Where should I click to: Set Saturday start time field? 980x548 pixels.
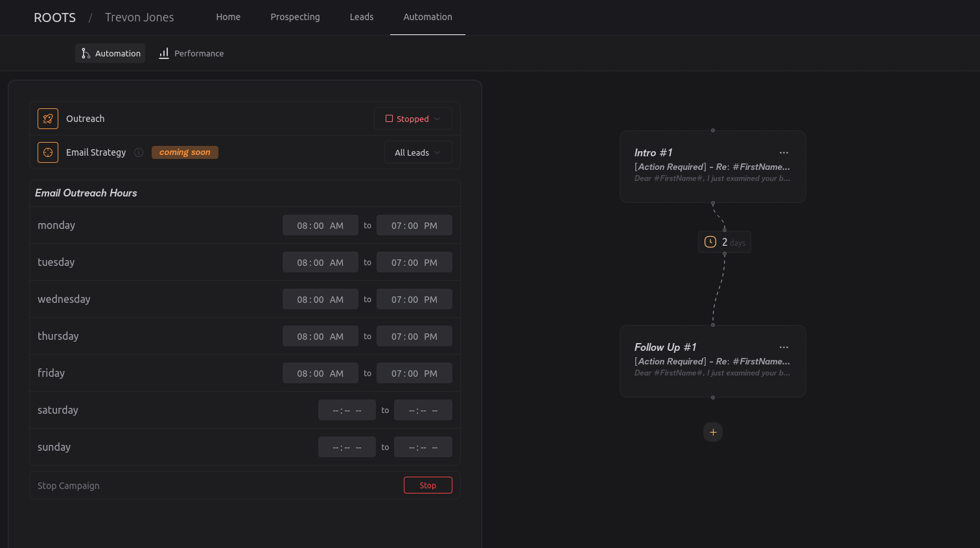coord(347,411)
